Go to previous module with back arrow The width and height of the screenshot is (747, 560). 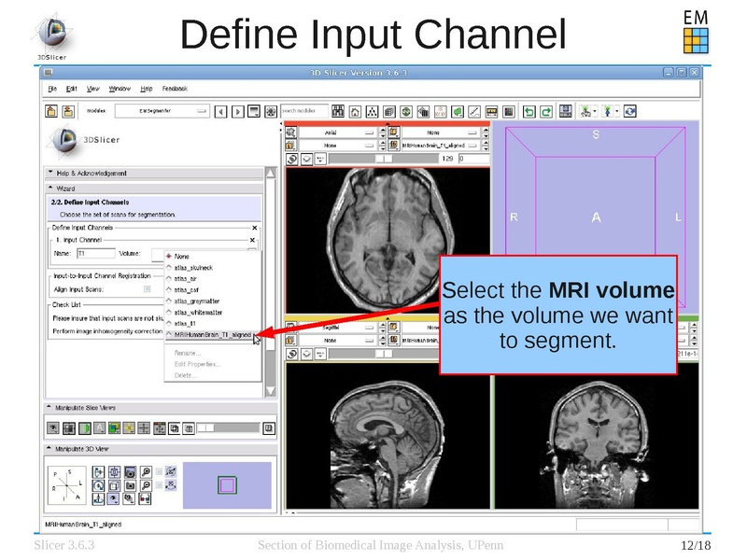click(220, 111)
